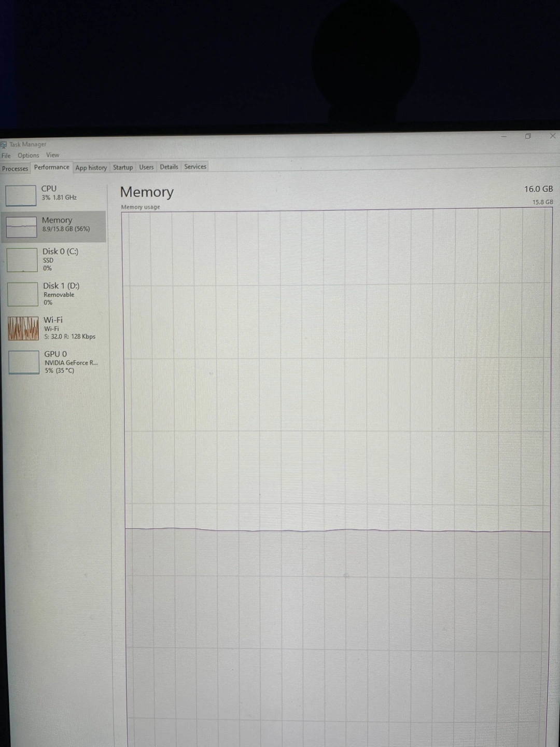560x747 pixels.
Task: Open the Options menu
Action: tap(28, 155)
